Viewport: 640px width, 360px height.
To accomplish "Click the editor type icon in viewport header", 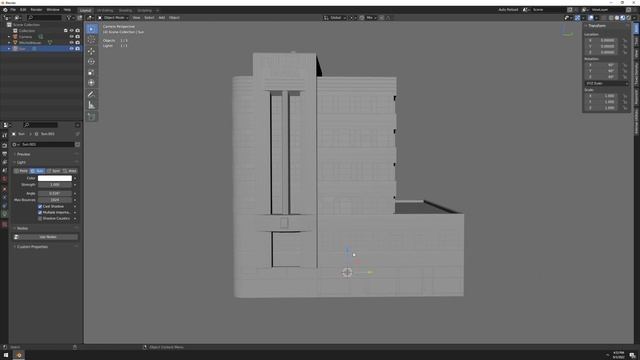I will 90,18.
